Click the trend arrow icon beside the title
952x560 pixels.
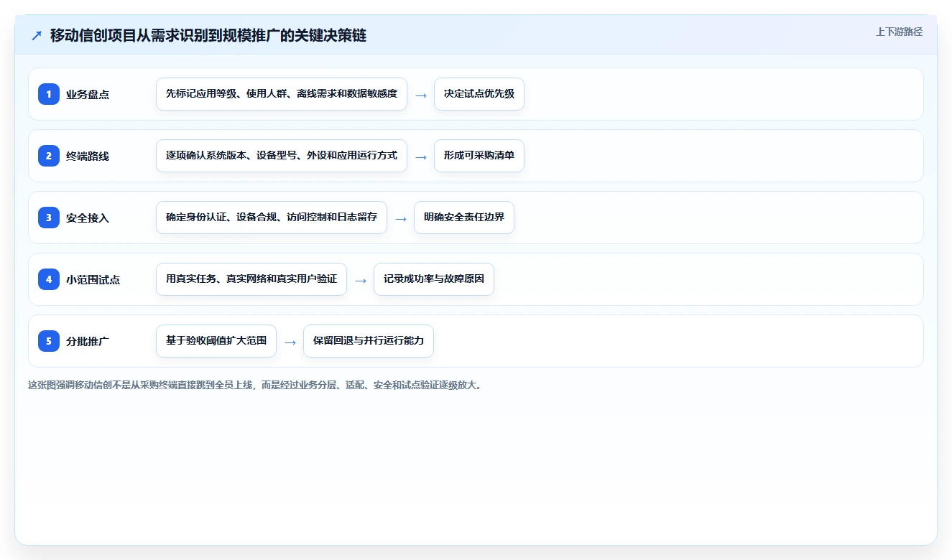[x=37, y=35]
